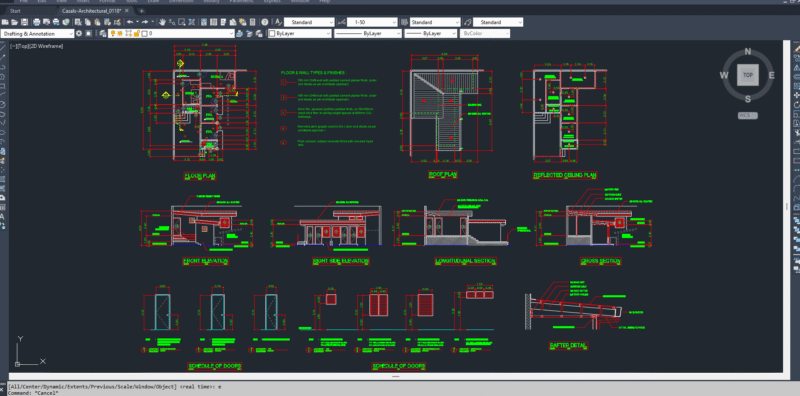Select the Circle tool in Draw toolbar

pos(3,104)
